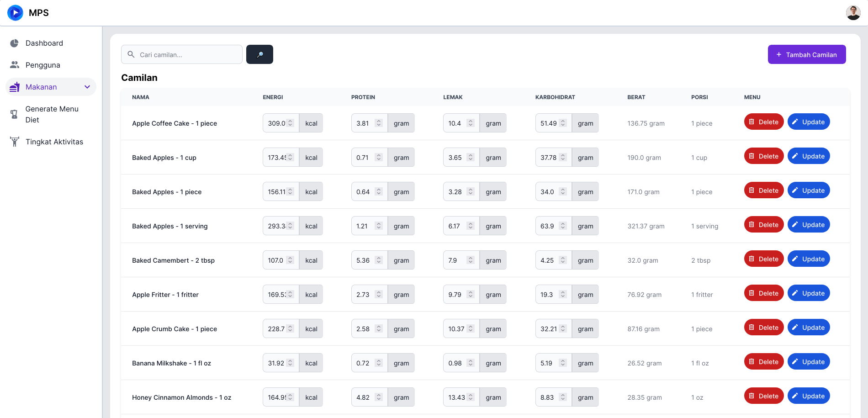Click the Camilan heading

point(139,78)
